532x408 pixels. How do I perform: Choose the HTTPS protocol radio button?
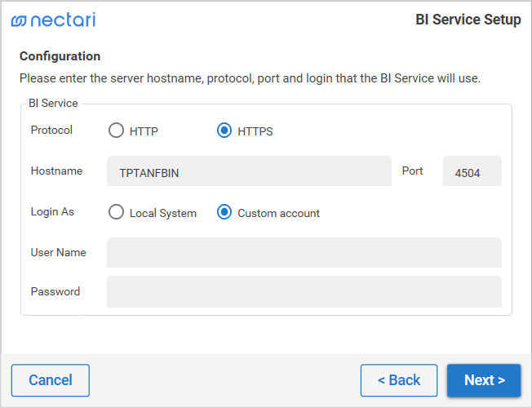[224, 131]
